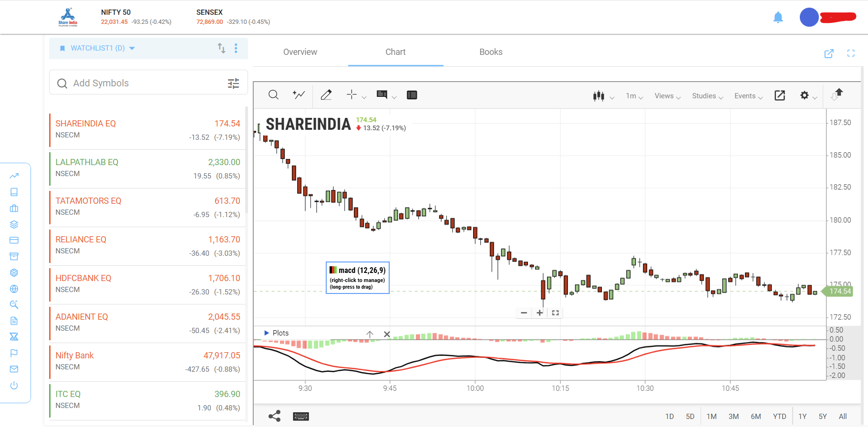
Task: Share the chart using share icon
Action: pyautogui.click(x=275, y=416)
